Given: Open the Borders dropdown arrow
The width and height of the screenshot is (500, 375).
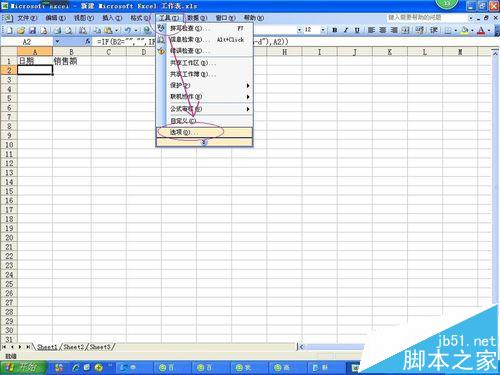Looking at the screenshot, I should 455,31.
